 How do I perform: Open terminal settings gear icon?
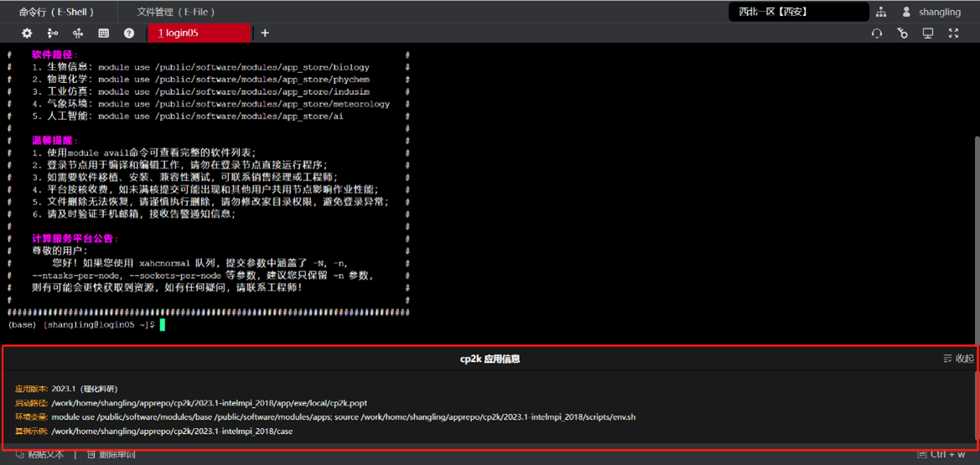[27, 34]
